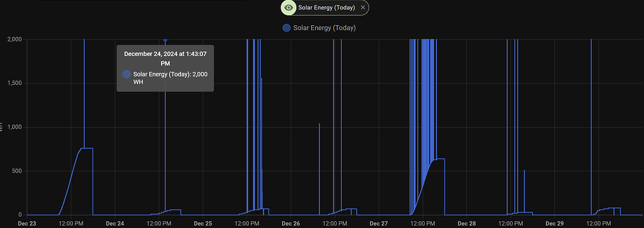Click the 1,500 y-axis label
Viewport: 644px width, 228px height.
[x=14, y=84]
